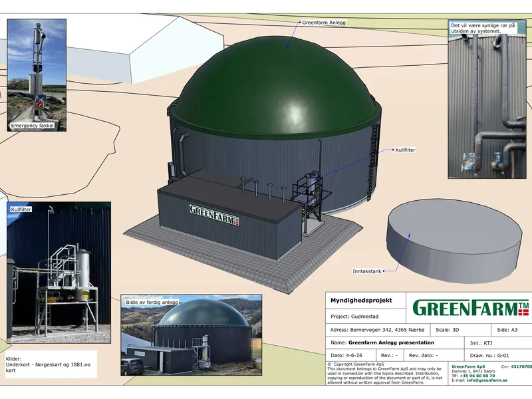Click the external pipes photo at top right

[x=487, y=98]
